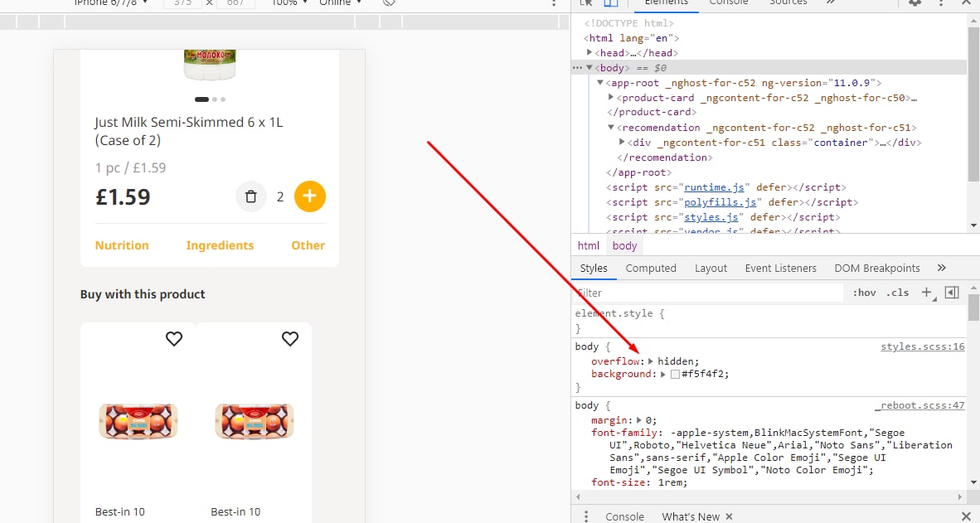This screenshot has width=980, height=523.
Task: Open the runtime.js script link
Action: point(715,187)
